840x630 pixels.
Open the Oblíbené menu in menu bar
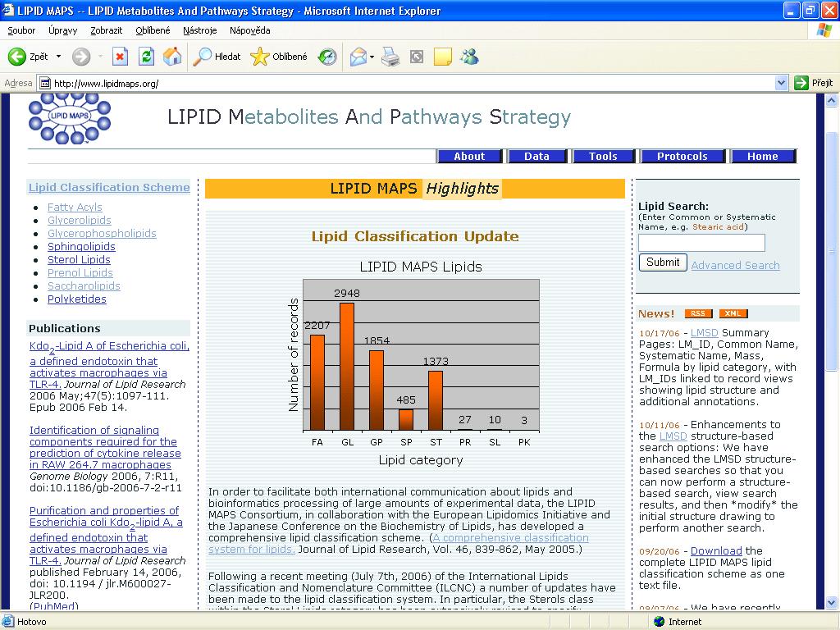point(153,30)
